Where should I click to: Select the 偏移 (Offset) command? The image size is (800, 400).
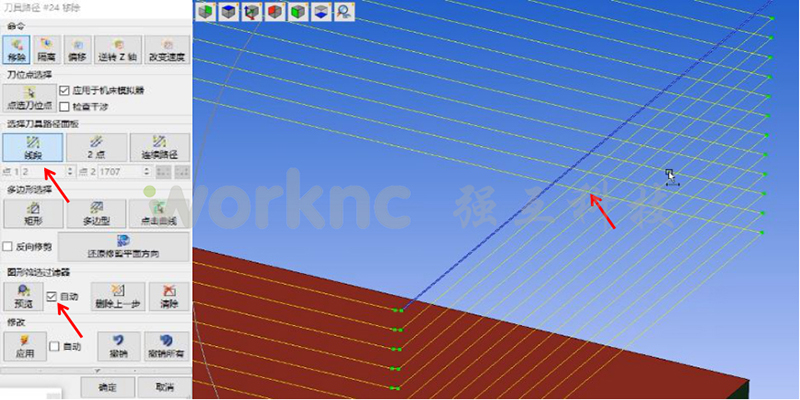coord(78,49)
